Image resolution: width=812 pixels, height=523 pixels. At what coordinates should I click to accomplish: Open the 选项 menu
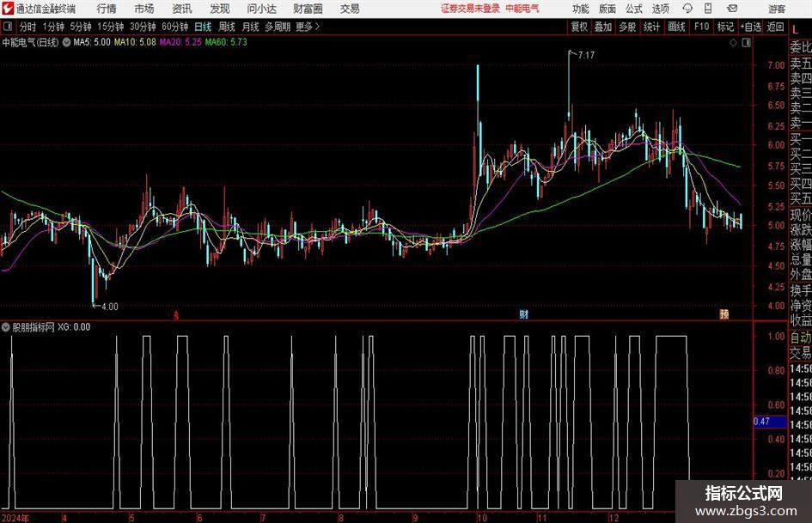[x=660, y=9]
